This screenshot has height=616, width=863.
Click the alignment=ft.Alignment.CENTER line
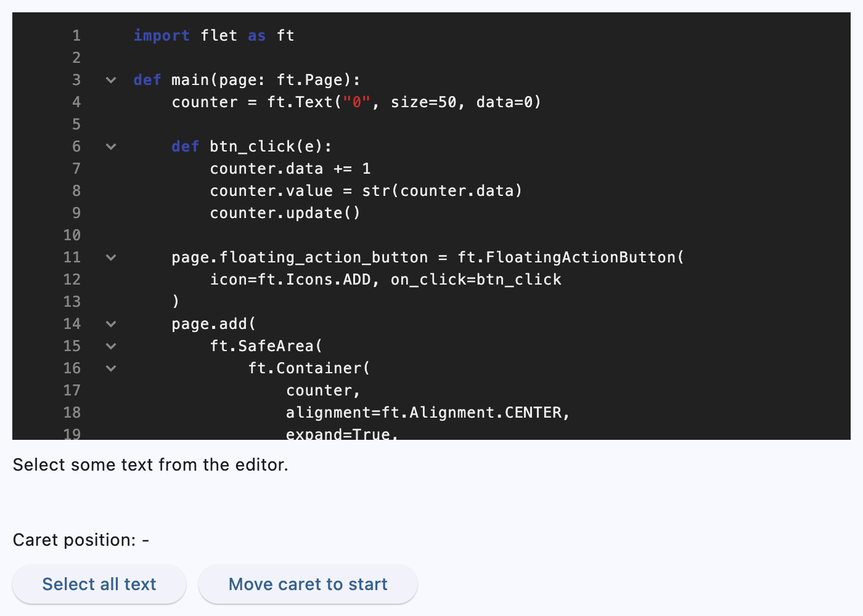click(x=427, y=412)
